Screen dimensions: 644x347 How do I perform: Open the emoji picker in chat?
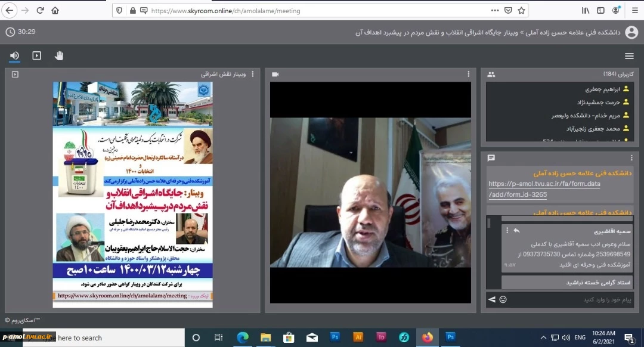click(503, 299)
